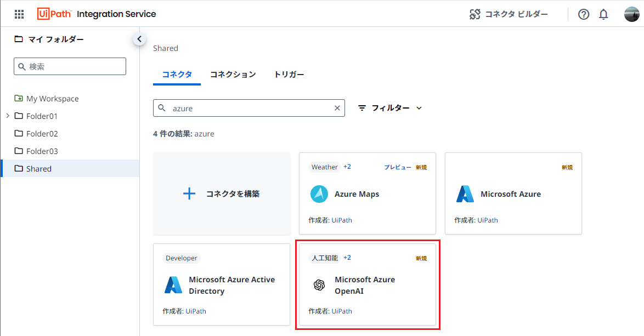Screen dimensions: 644x336
Task: Click the Integration Service title
Action: click(x=116, y=14)
